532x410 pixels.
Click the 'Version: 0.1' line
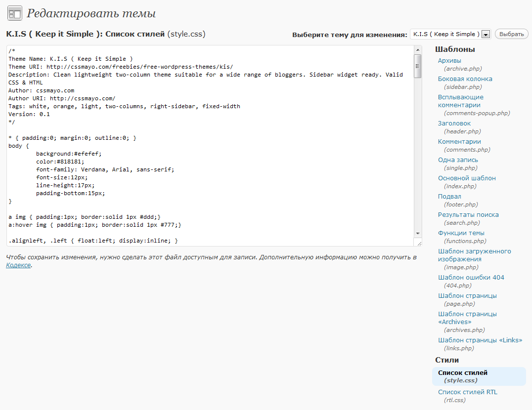point(29,114)
